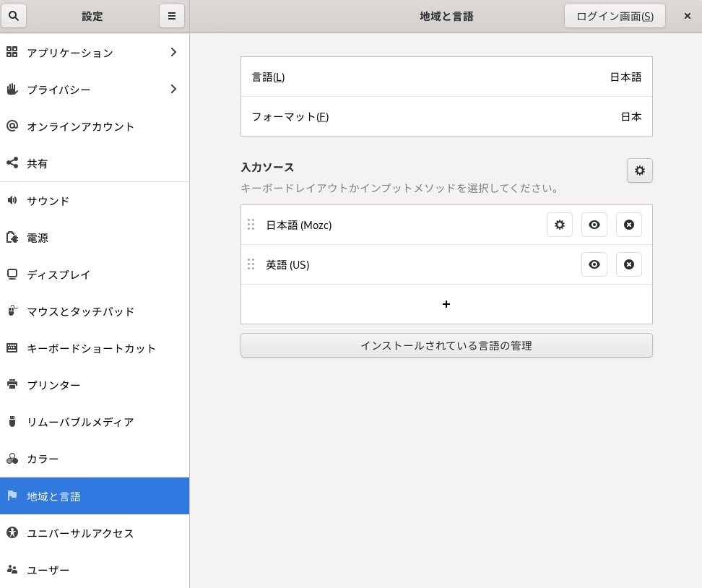Screen dimensions: 702x588
Task: Open the 言語 selection row
Action: click(x=446, y=77)
